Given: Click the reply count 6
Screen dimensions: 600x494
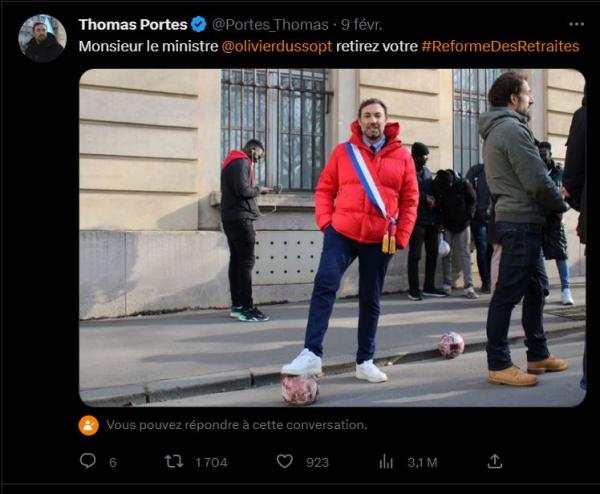Looking at the screenshot, I should tap(113, 462).
